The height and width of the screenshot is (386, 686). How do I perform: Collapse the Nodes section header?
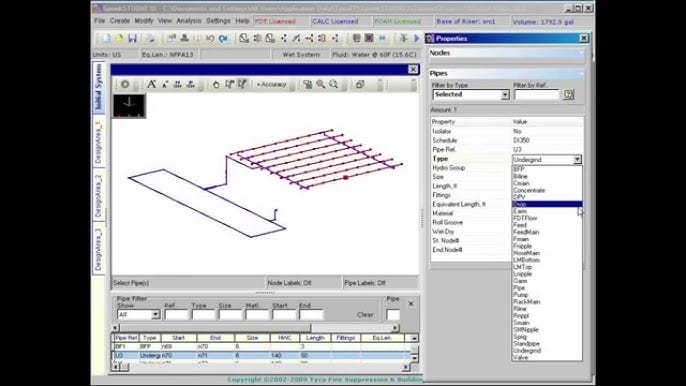506,53
